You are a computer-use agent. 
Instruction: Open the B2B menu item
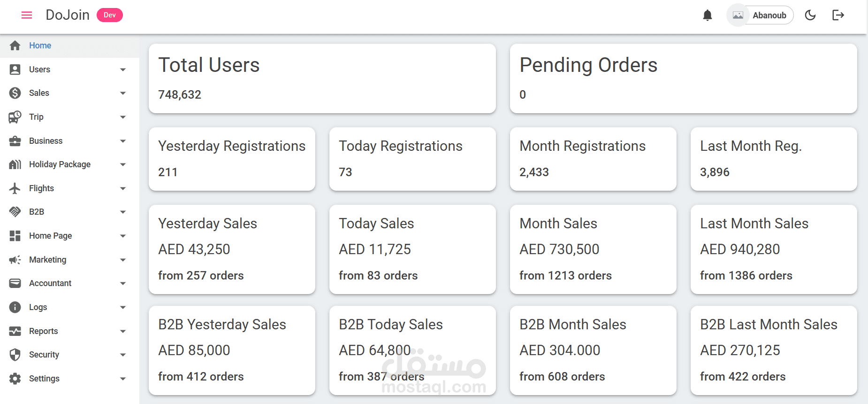[69, 212]
